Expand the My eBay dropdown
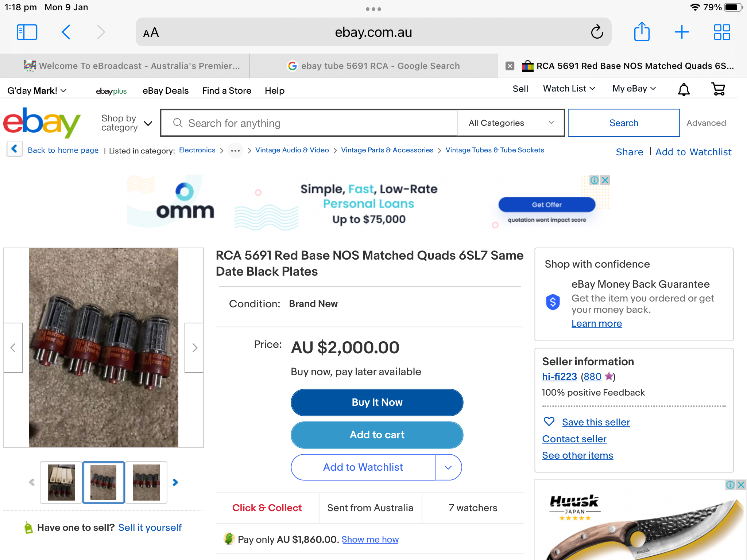The height and width of the screenshot is (560, 747). pyautogui.click(x=634, y=89)
